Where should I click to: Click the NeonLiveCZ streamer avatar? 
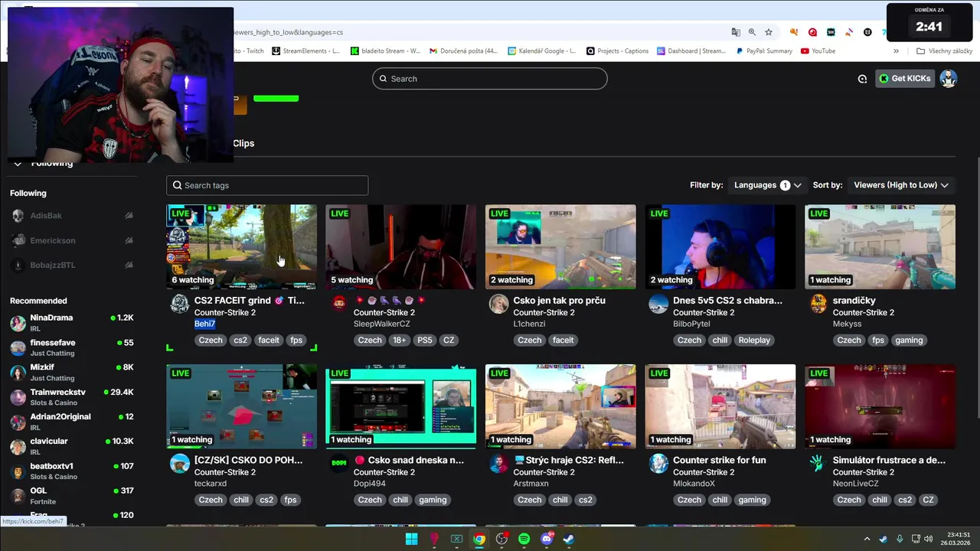pyautogui.click(x=818, y=464)
